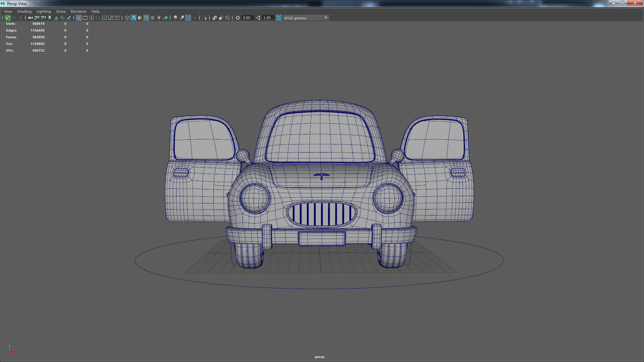The image size is (644, 362).
Task: Open the camera bookmarks icon
Action: 50,18
